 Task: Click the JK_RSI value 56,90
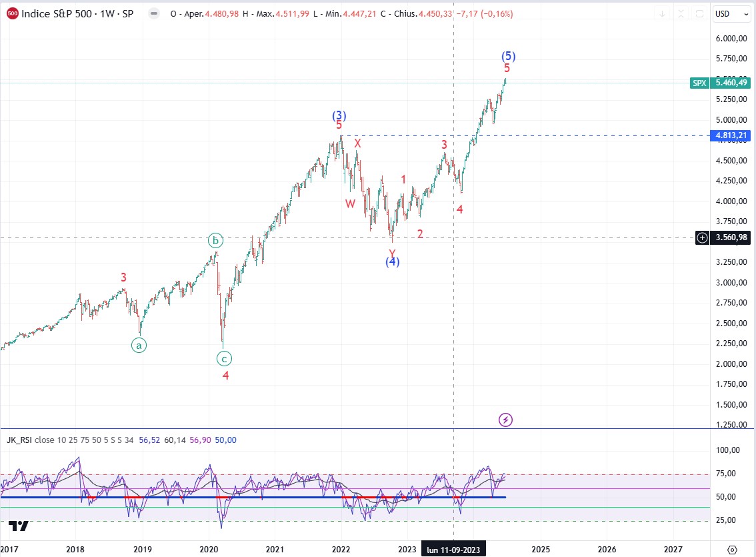pyautogui.click(x=200, y=440)
